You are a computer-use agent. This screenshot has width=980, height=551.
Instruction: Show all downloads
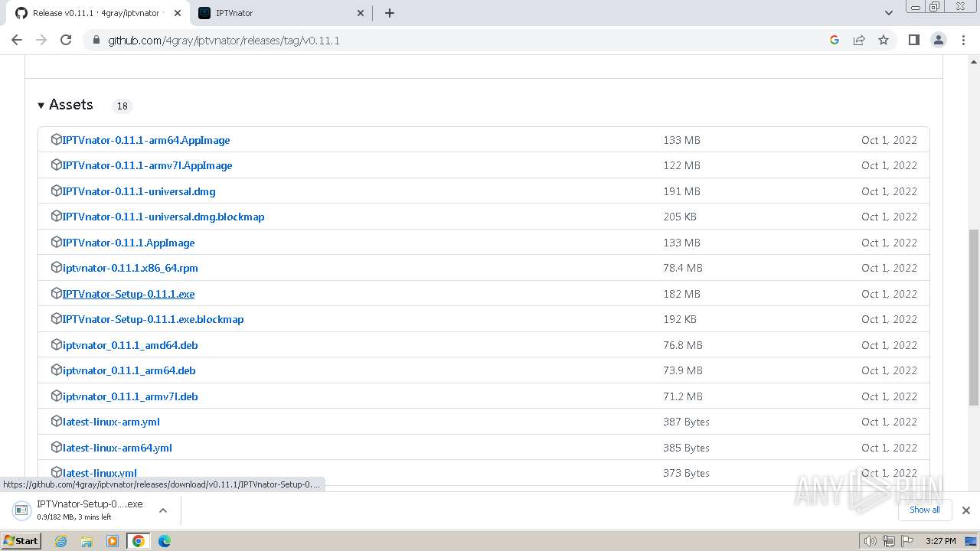924,510
